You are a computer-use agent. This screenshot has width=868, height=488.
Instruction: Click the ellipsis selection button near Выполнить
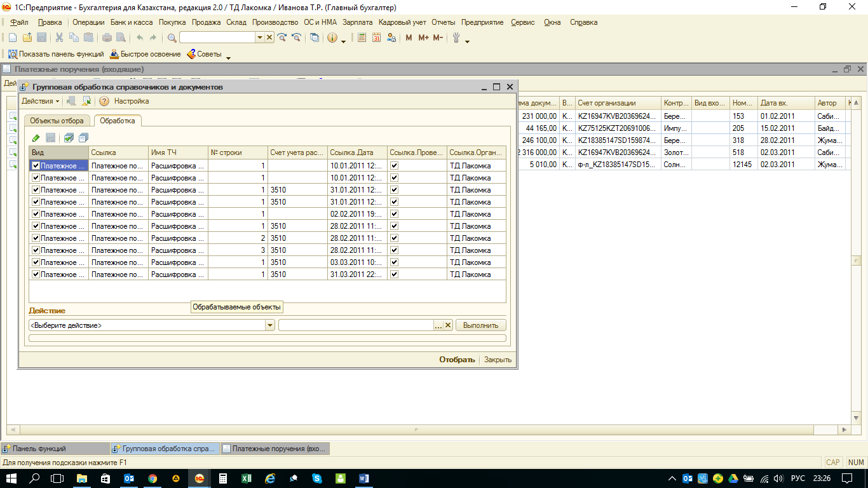coord(438,325)
